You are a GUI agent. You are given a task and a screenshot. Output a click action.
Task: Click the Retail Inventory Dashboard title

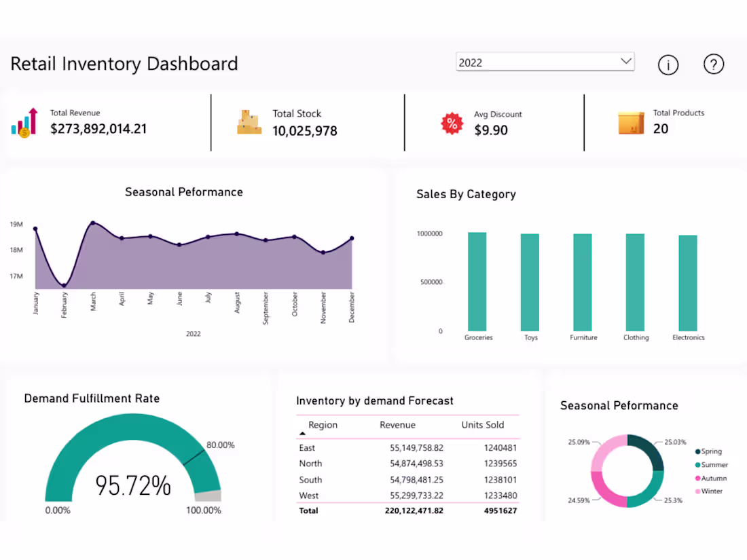coord(124,64)
